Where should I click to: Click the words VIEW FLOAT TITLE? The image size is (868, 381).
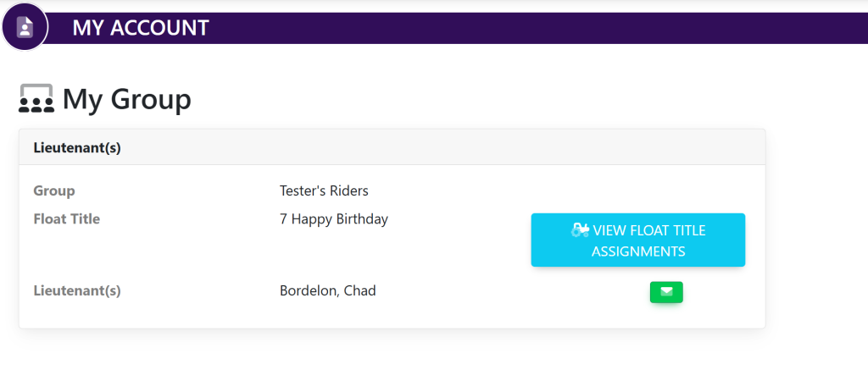click(648, 230)
